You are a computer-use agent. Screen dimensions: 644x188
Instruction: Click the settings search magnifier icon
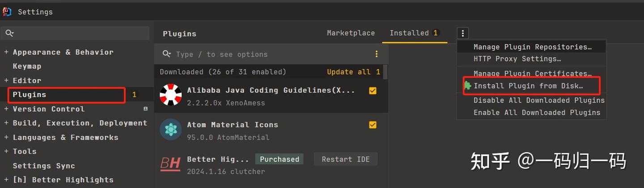pyautogui.click(x=9, y=33)
